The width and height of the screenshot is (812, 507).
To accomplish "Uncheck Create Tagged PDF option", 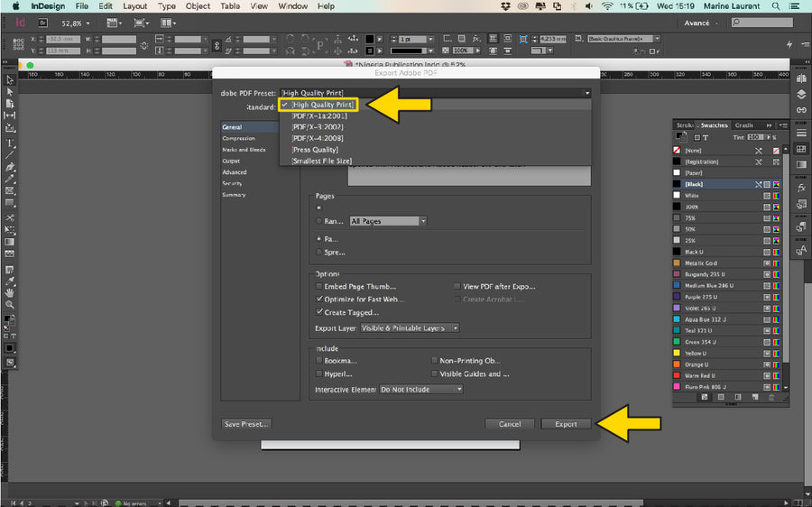I will tap(319, 312).
